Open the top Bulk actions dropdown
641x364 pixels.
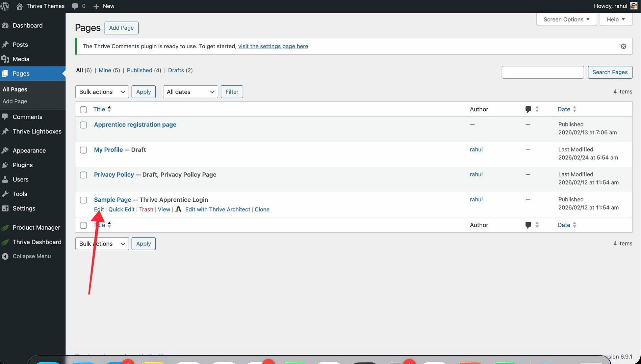pos(102,92)
